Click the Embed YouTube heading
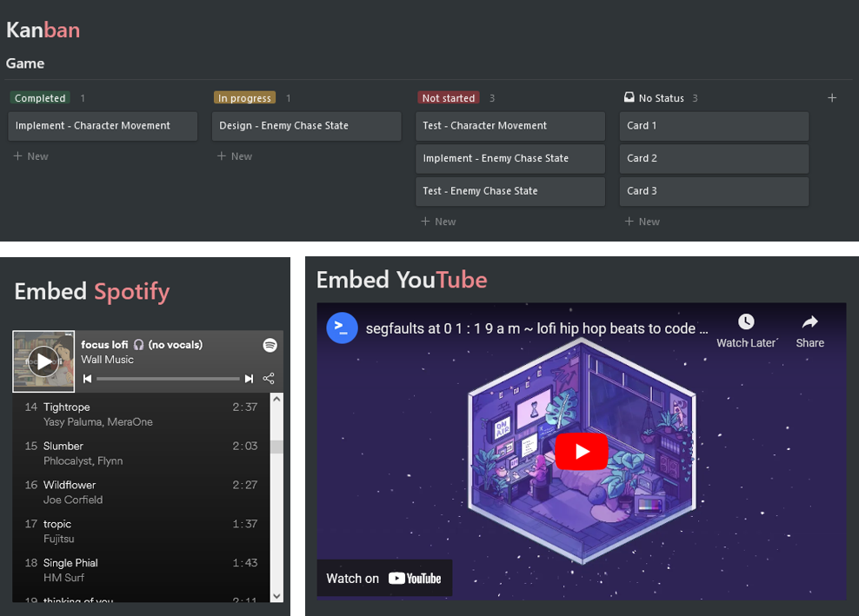Viewport: 859px width, 616px height. [402, 280]
